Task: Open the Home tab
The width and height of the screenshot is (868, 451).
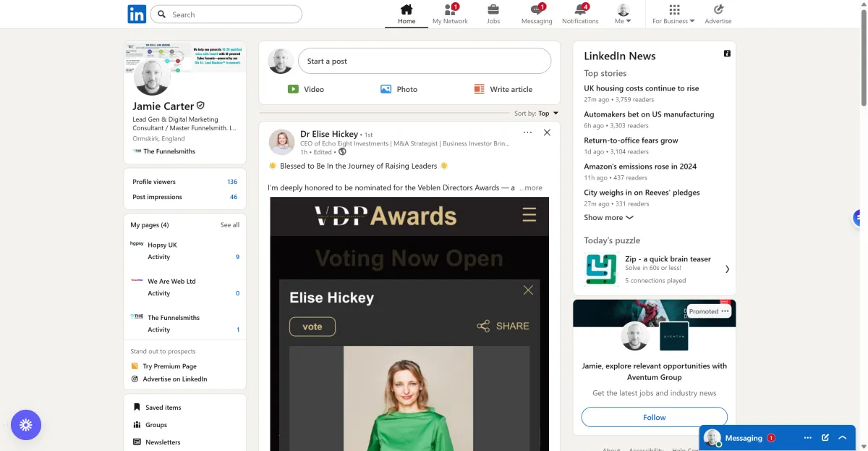Action: coord(407,14)
